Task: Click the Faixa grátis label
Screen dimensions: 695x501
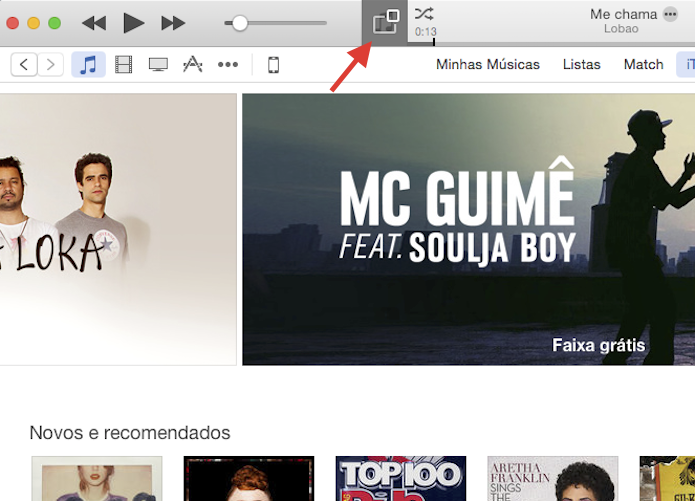Action: (x=598, y=345)
